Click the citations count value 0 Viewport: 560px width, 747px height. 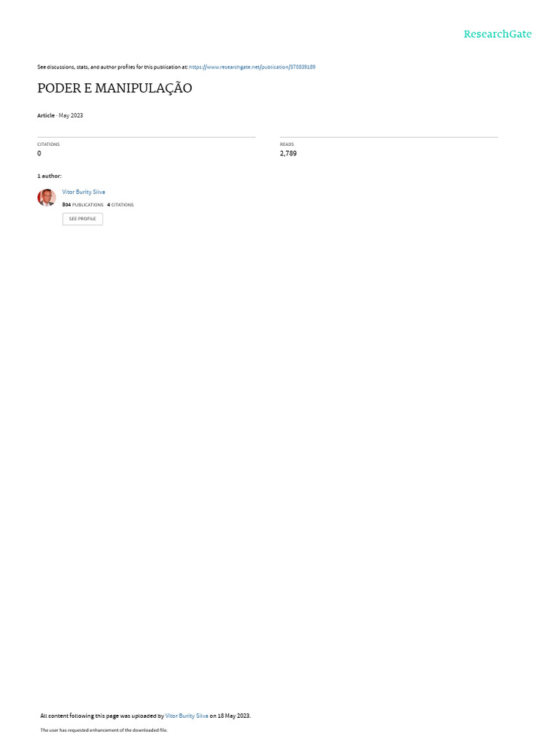[x=39, y=153]
